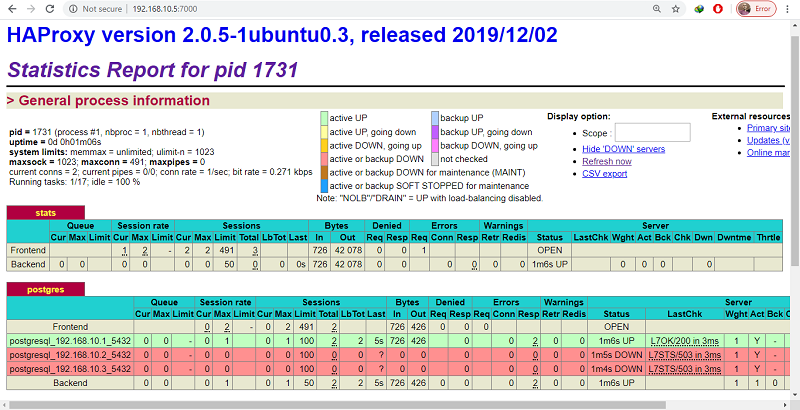This screenshot has width=800, height=410.
Task: Focus the Scope input field
Action: tap(653, 133)
